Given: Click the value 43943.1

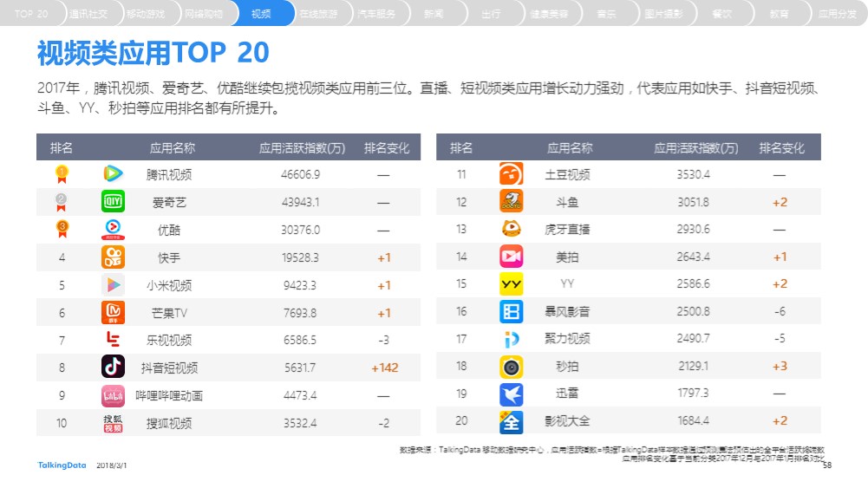Looking at the screenshot, I should point(300,202).
